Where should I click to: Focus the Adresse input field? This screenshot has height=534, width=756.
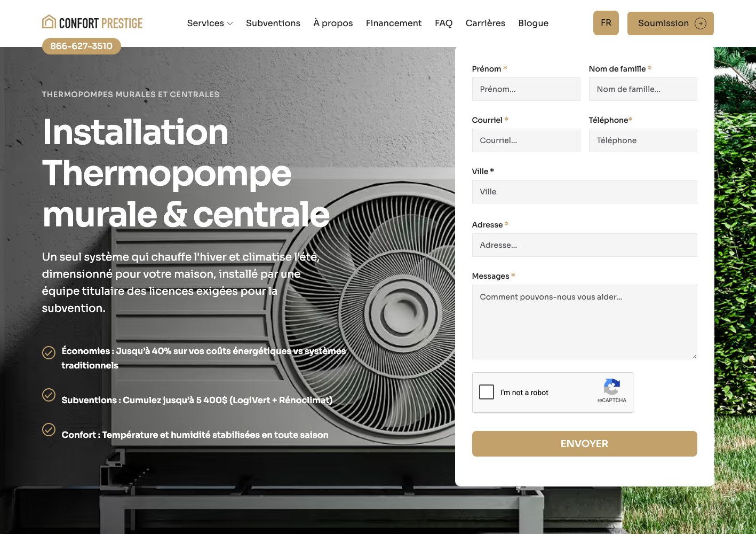584,245
